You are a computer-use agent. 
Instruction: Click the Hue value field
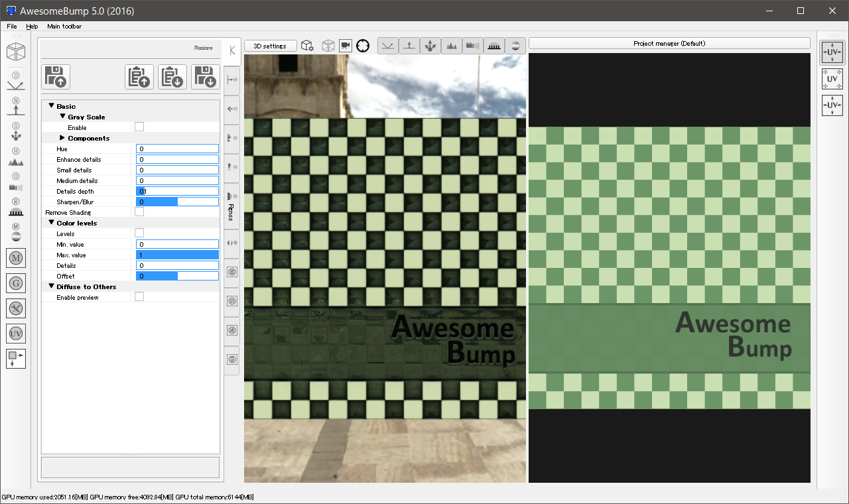coord(177,149)
